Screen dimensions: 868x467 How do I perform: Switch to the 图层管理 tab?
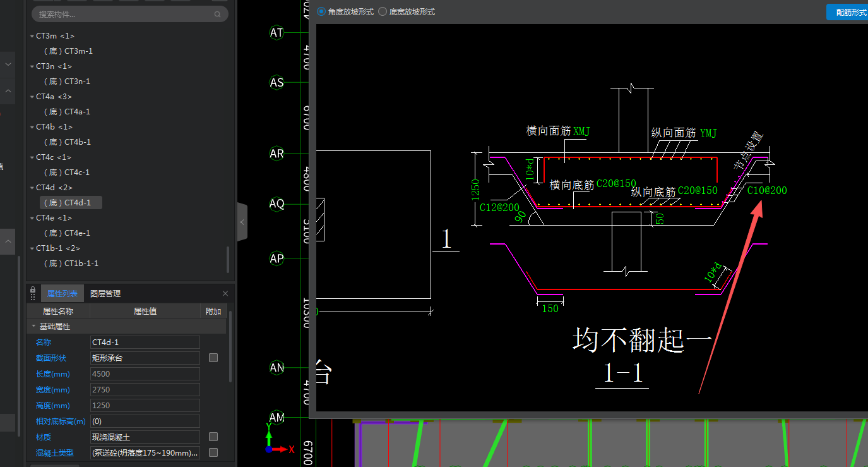point(105,293)
